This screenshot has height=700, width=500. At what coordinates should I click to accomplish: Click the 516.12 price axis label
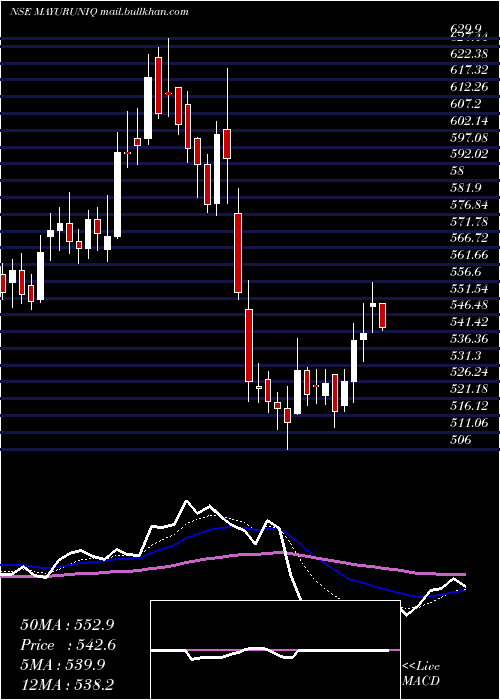tap(469, 406)
